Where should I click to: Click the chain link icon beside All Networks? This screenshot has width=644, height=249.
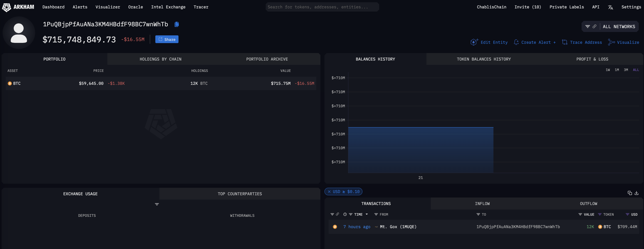coord(594,26)
